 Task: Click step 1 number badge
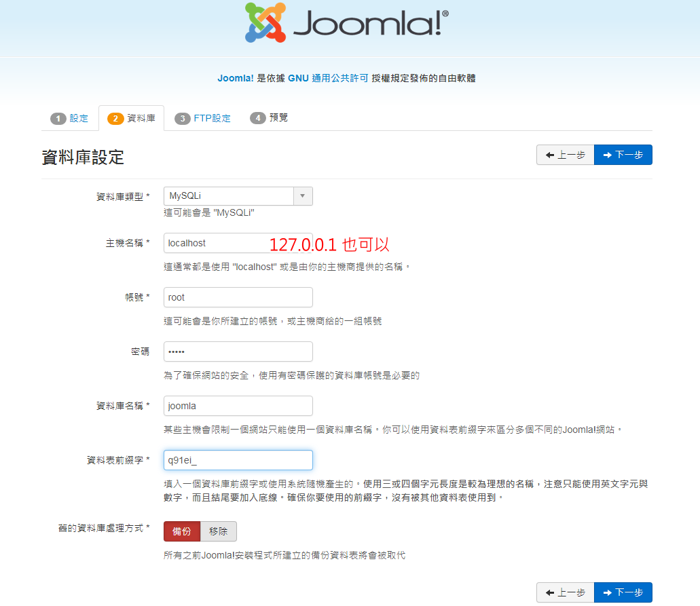coord(58,119)
